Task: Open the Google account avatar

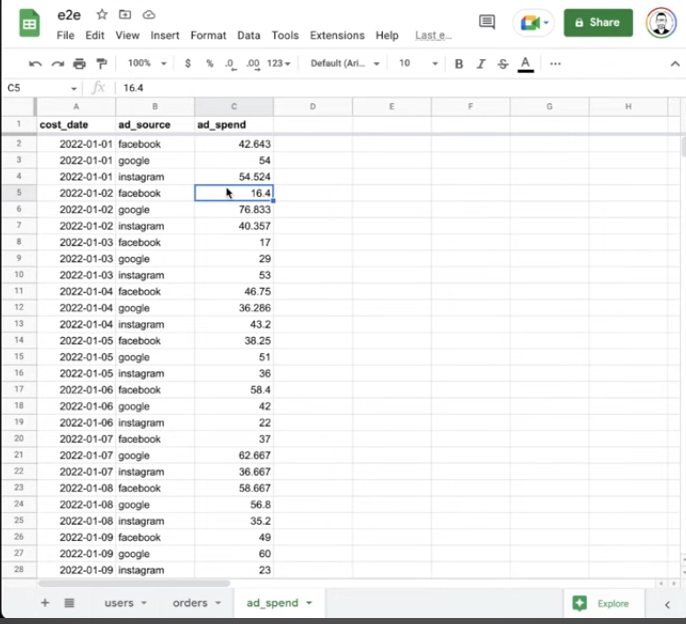Action: click(x=661, y=23)
